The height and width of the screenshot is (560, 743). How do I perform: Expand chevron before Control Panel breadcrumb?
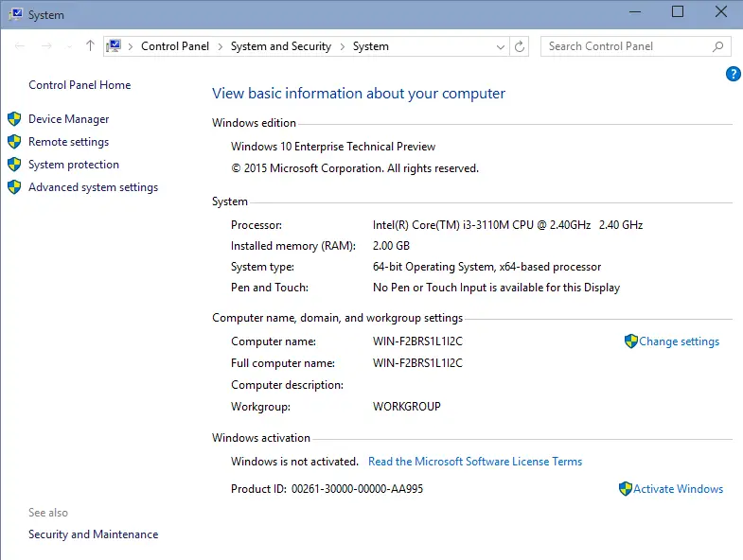tap(131, 46)
